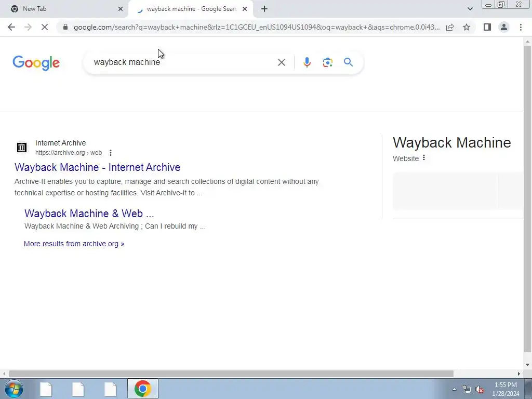
Task: Click the network tray icon
Action: (x=467, y=390)
